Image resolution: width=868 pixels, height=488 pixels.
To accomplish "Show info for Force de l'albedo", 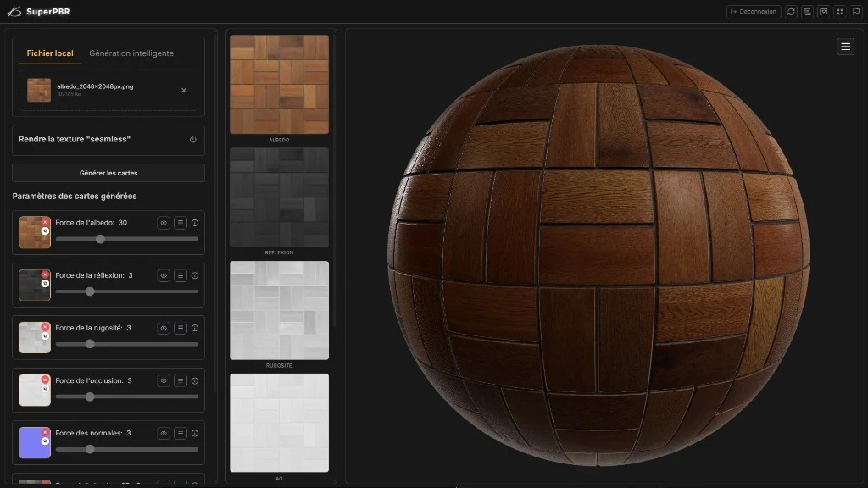I will coord(195,223).
